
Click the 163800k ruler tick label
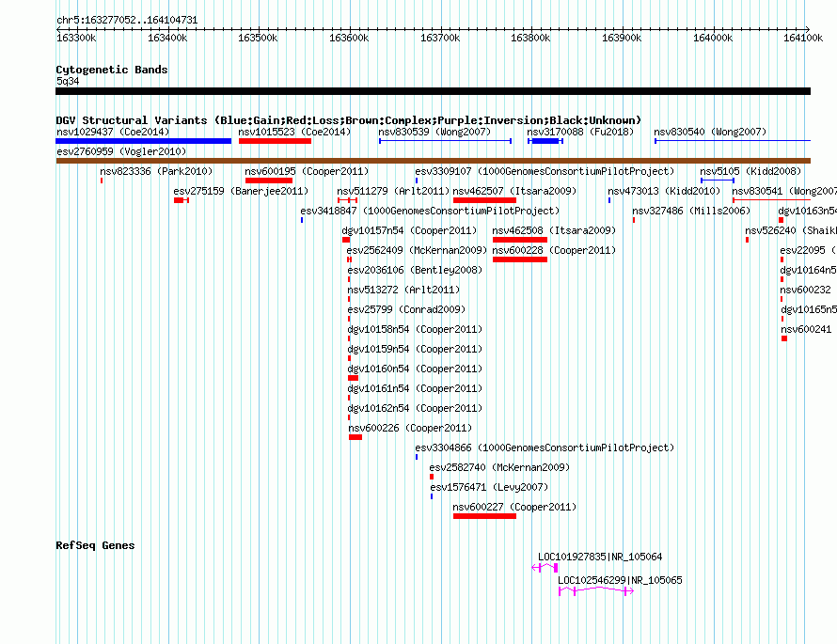click(530, 38)
